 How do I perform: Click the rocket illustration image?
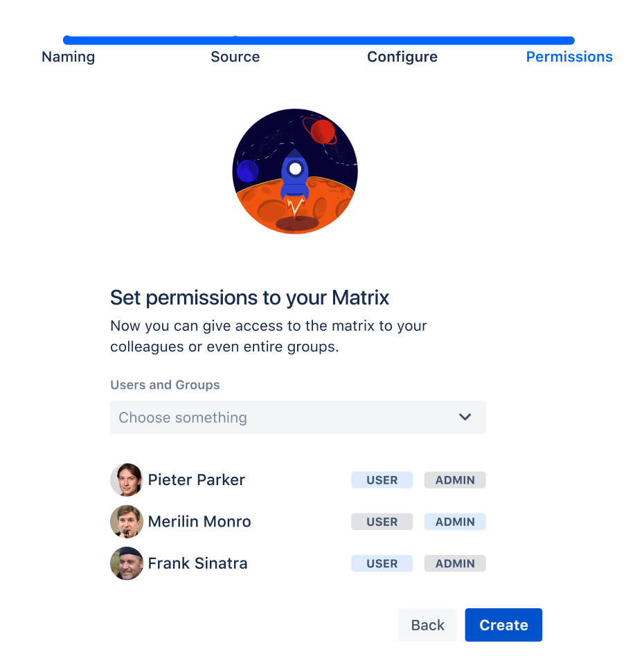click(295, 171)
